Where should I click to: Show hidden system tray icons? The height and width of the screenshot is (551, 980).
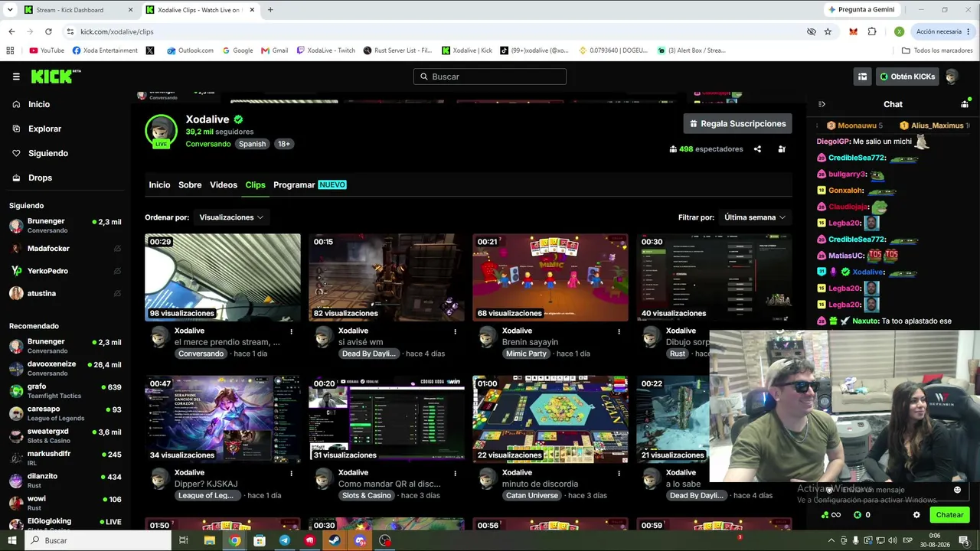(831, 540)
